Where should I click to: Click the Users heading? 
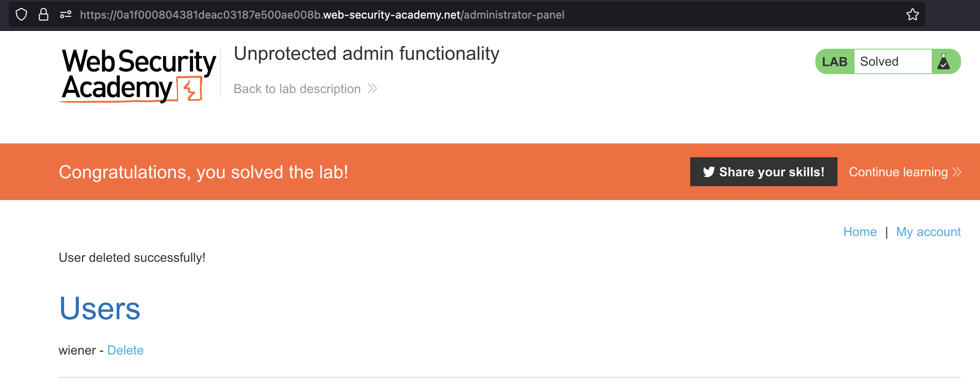tap(100, 309)
